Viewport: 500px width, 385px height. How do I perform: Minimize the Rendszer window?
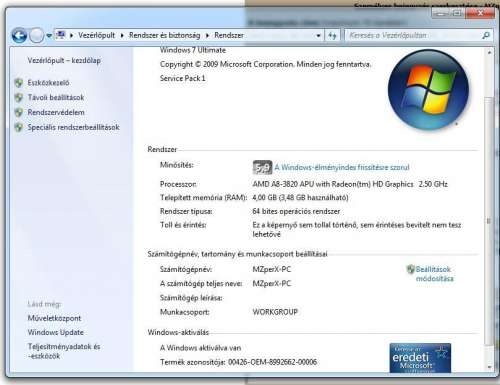coord(440,13)
